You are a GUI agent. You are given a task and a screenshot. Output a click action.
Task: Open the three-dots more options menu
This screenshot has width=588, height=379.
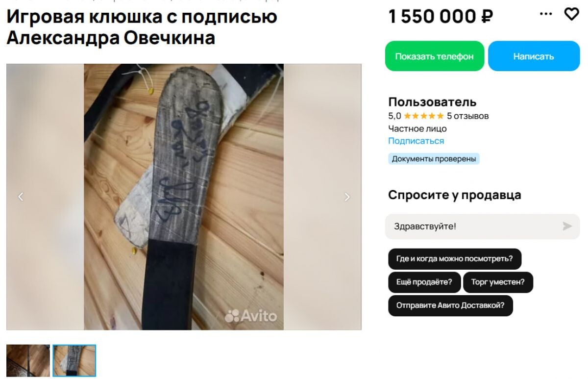[x=546, y=14]
